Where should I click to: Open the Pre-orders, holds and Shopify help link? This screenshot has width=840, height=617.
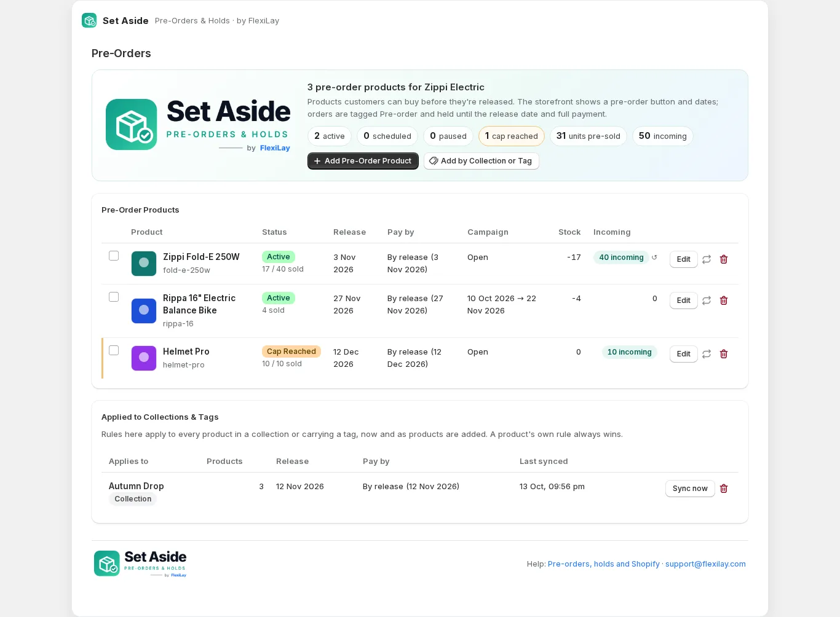[603, 564]
